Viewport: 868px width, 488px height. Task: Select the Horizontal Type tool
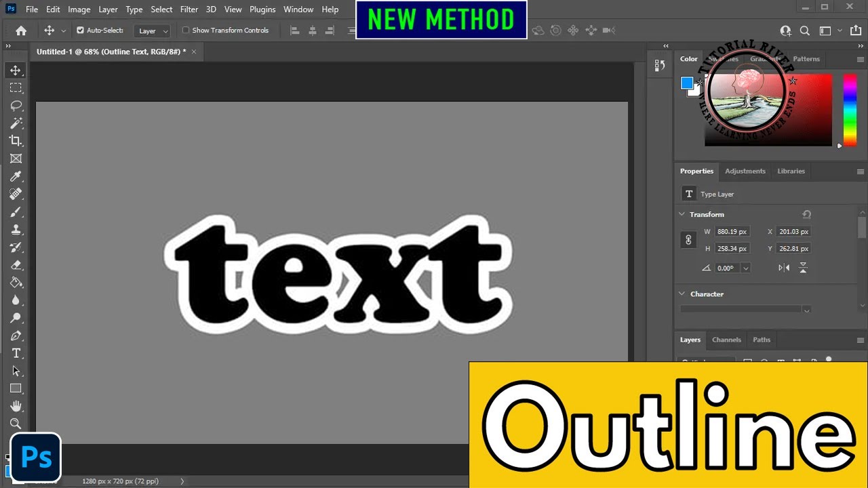click(16, 353)
